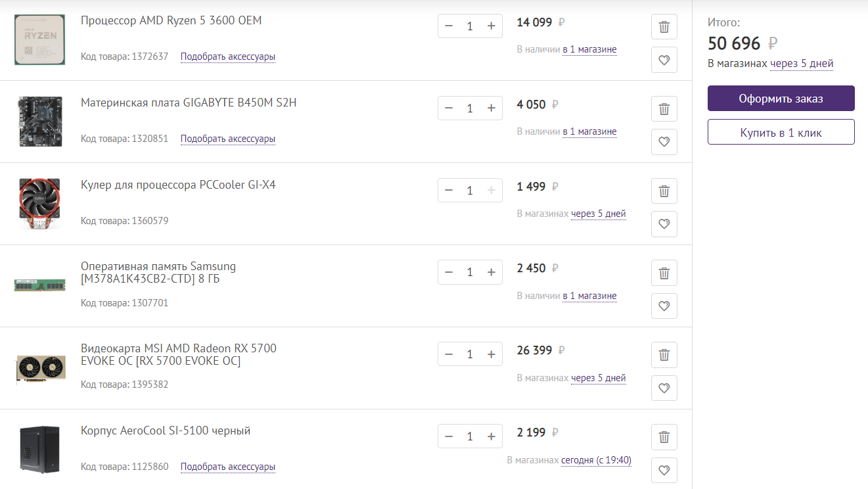The image size is (868, 489).
Task: Decrease quantity of MSI Radeon RX 5700
Action: coord(449,354)
